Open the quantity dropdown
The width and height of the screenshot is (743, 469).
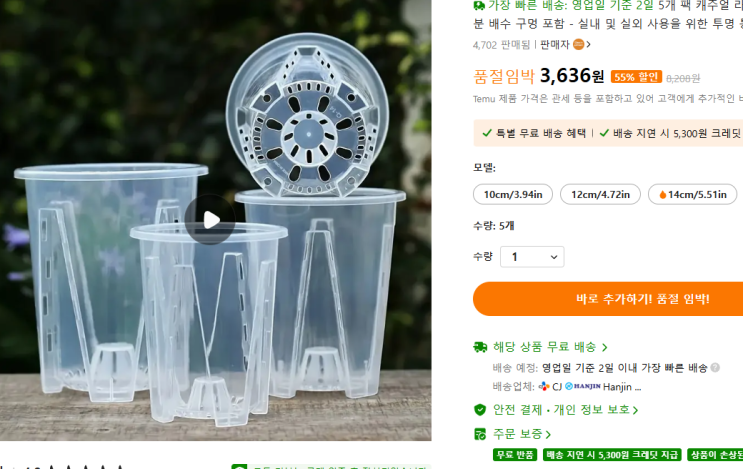(532, 257)
